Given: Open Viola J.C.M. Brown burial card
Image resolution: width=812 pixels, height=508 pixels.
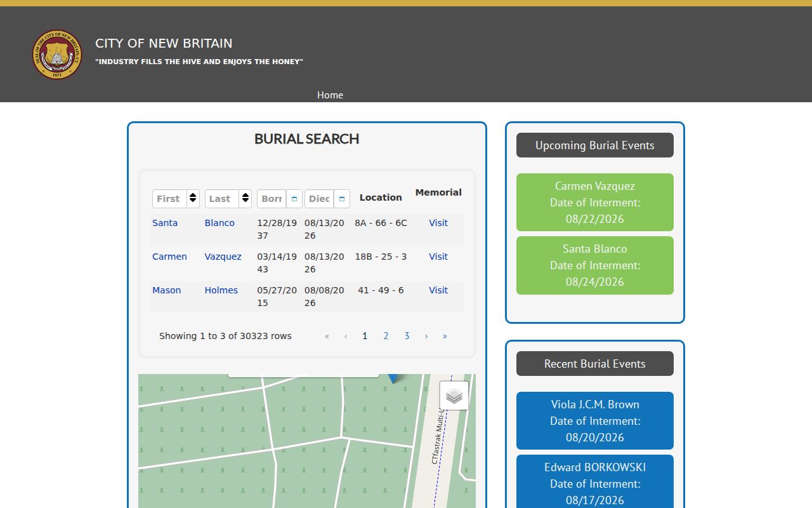Looking at the screenshot, I should tap(595, 420).
